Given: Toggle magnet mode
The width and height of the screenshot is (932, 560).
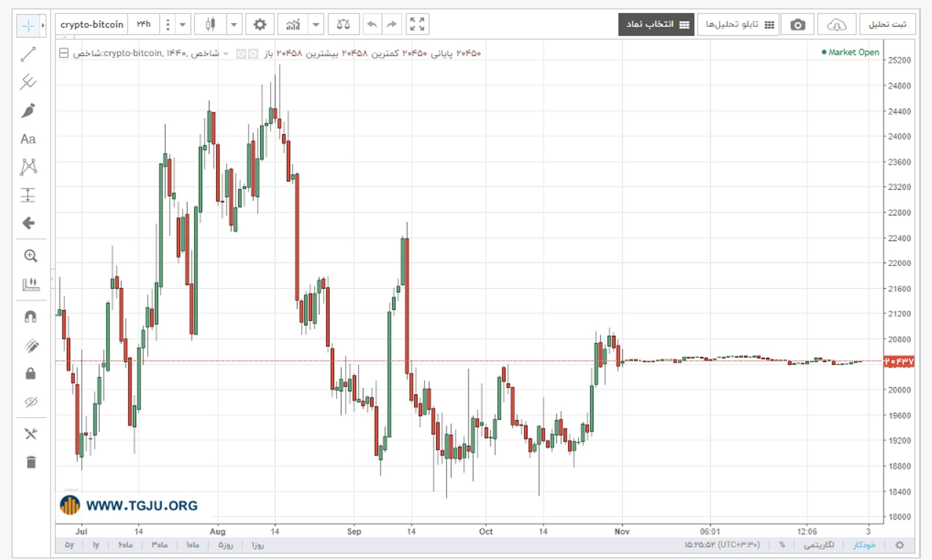Looking at the screenshot, I should 31,317.
